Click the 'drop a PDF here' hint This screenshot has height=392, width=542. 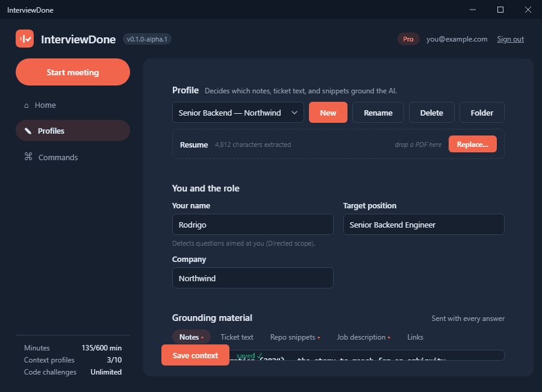418,145
